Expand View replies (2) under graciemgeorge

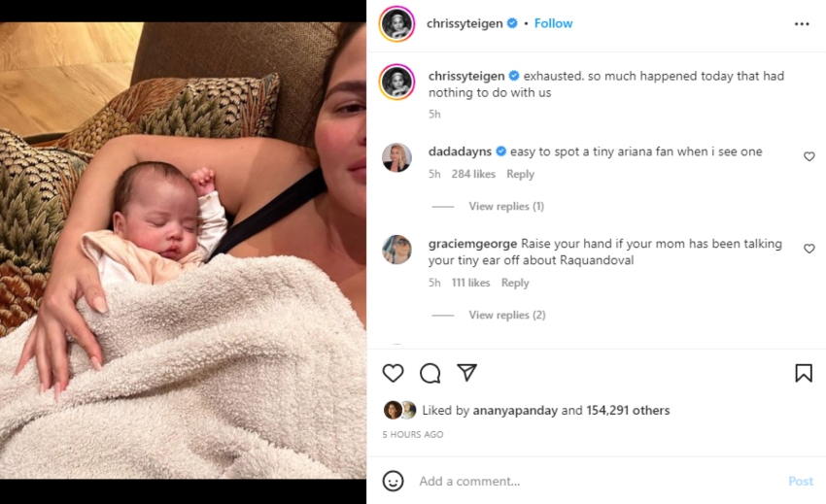point(506,315)
